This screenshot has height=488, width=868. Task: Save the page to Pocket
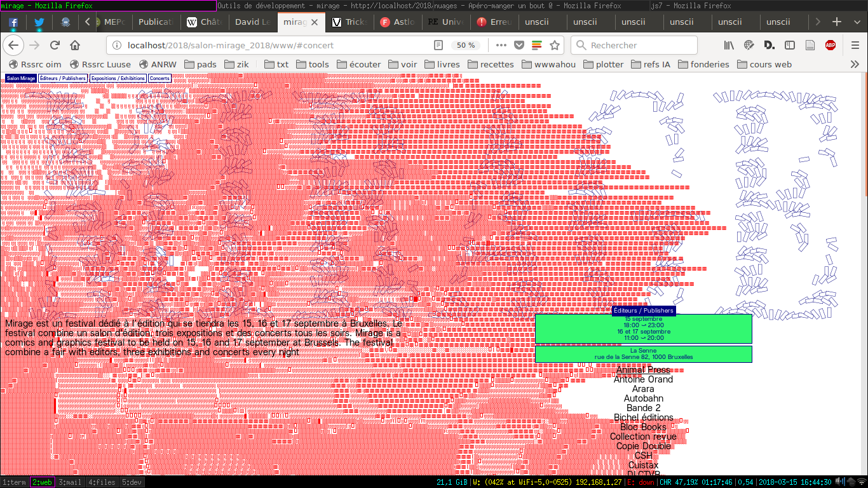pyautogui.click(x=519, y=45)
